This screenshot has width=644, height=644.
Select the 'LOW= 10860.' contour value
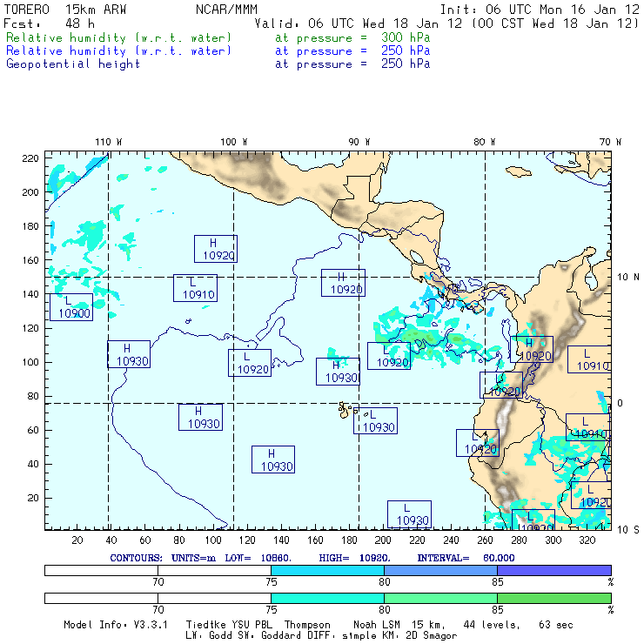tap(258, 558)
